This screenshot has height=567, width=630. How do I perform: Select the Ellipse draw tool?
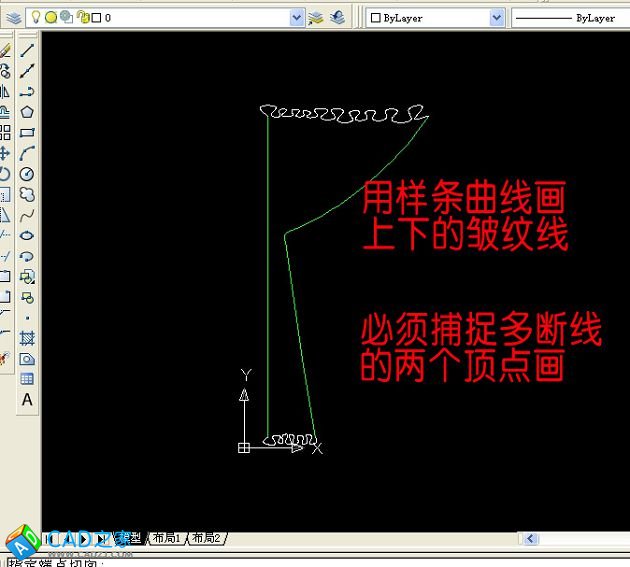click(x=27, y=235)
